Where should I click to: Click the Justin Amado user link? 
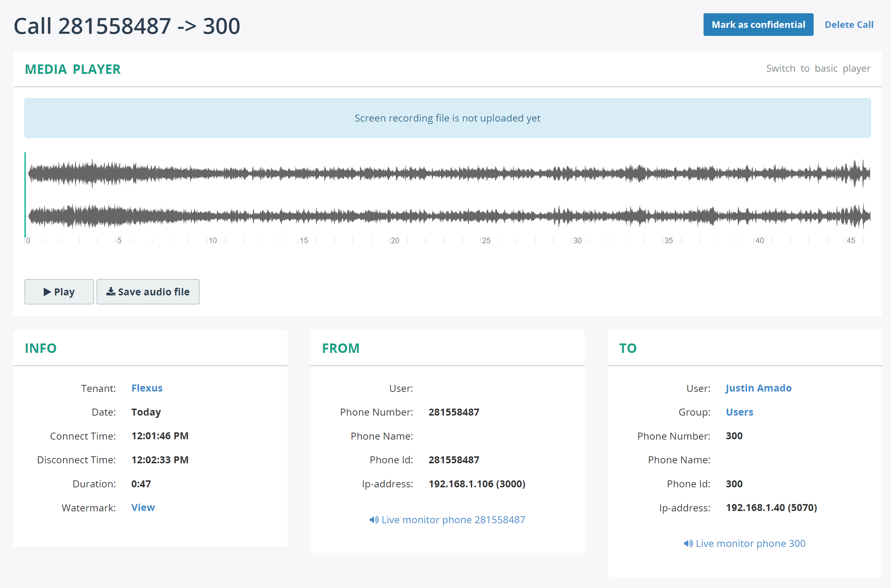759,387
